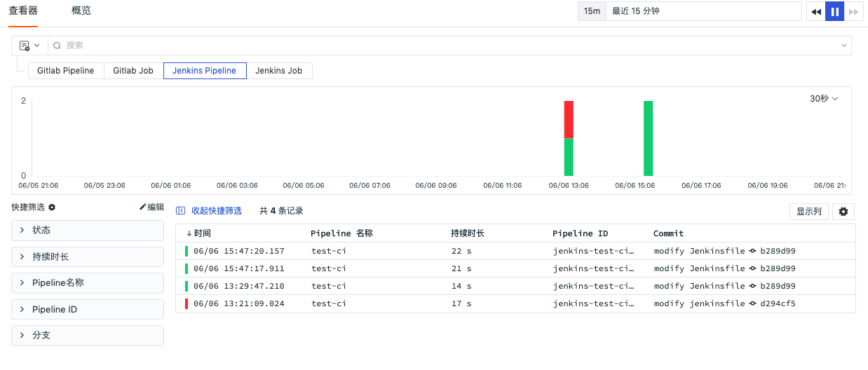Image resolution: width=868 pixels, height=370 pixels.
Task: Click red status bar of 13:21:09.024 row
Action: click(187, 304)
